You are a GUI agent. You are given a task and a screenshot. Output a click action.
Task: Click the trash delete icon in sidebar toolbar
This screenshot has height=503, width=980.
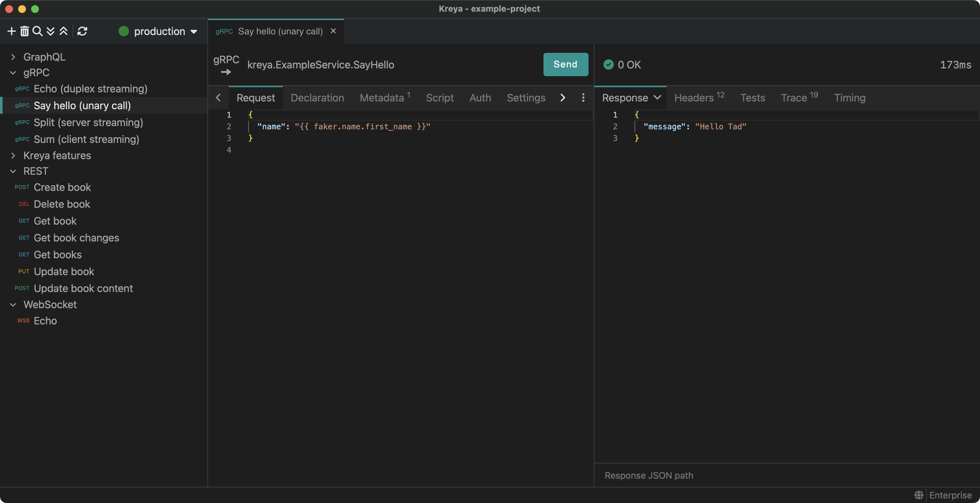point(24,31)
